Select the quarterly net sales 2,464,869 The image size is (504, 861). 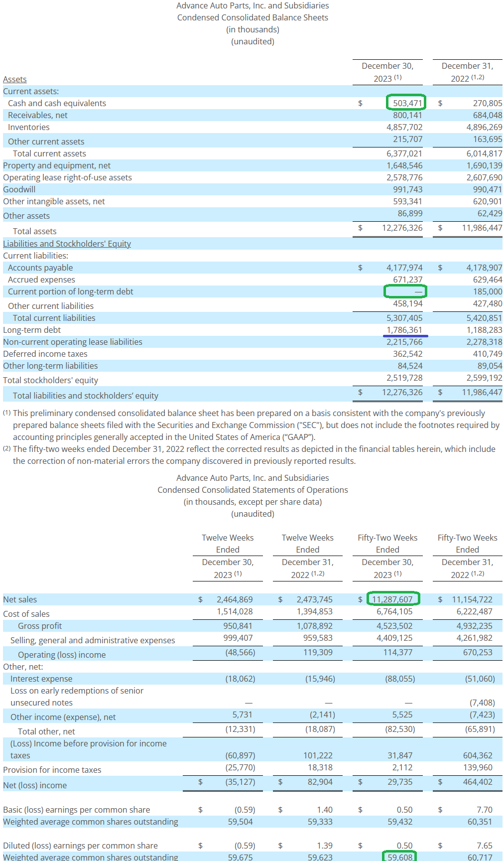pyautogui.click(x=235, y=599)
